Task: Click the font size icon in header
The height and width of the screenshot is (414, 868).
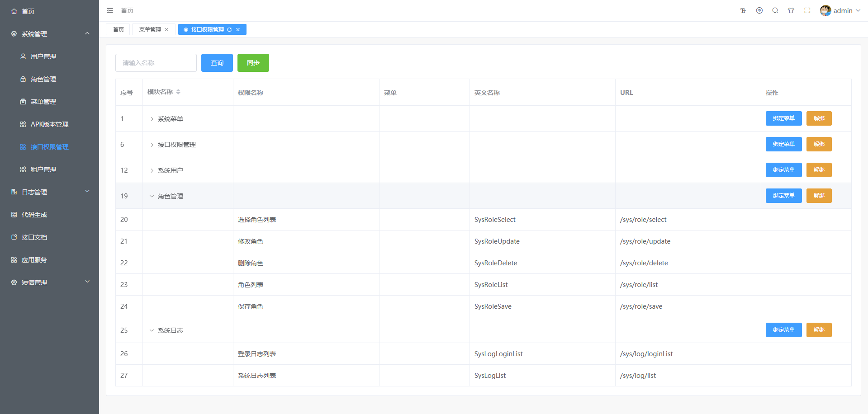Action: tap(743, 10)
